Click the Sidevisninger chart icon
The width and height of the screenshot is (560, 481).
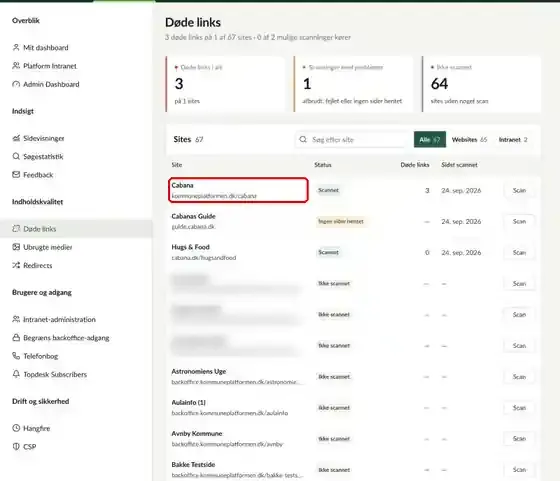point(16,138)
